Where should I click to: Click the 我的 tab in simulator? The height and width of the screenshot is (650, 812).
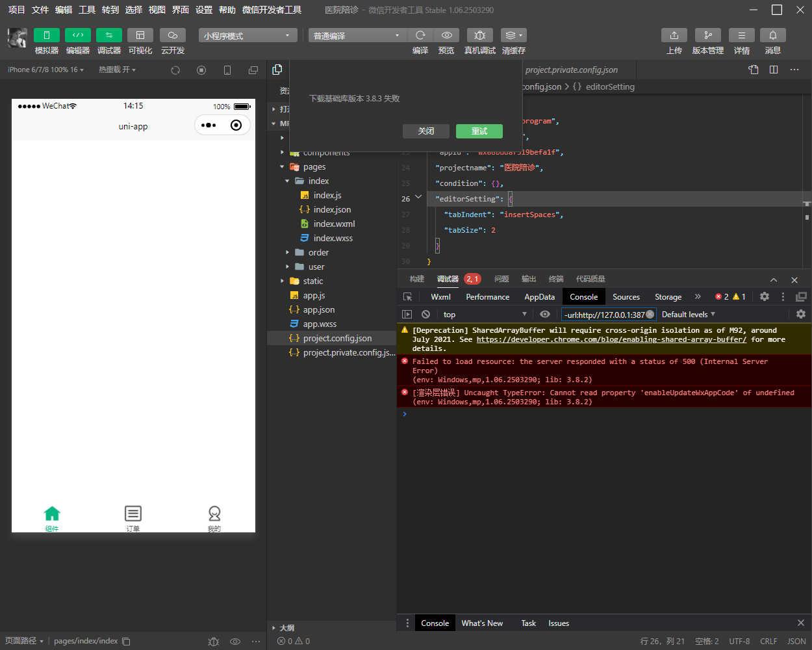click(x=214, y=519)
